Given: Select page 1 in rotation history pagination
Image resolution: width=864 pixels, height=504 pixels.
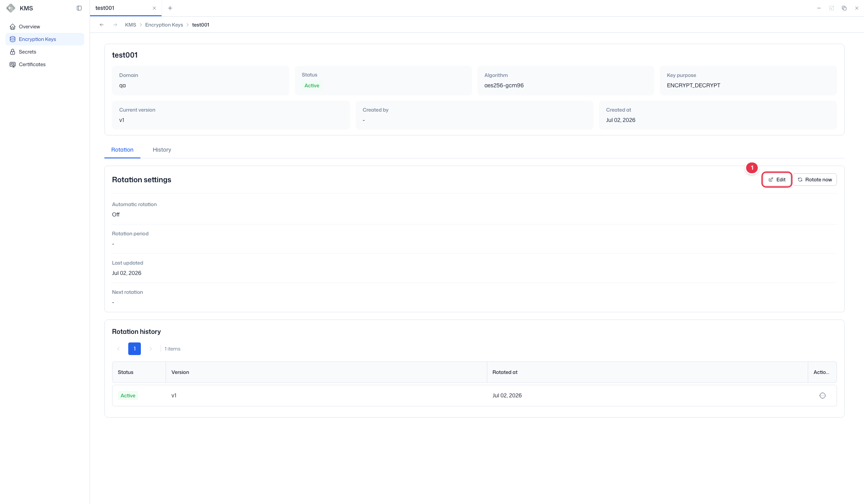Looking at the screenshot, I should [x=135, y=349].
